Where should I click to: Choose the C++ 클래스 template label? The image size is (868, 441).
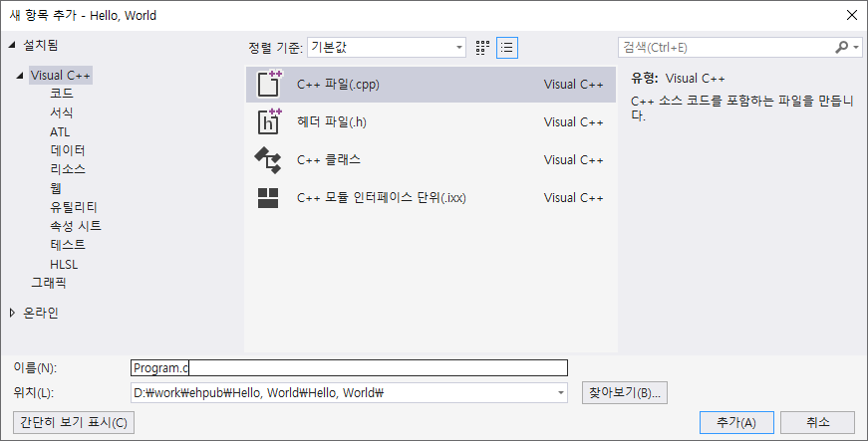pyautogui.click(x=329, y=159)
